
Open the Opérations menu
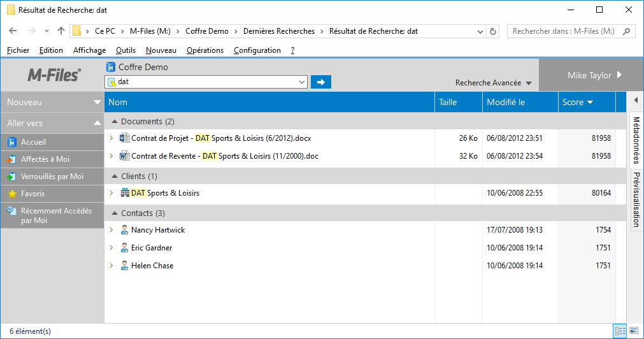tap(204, 50)
